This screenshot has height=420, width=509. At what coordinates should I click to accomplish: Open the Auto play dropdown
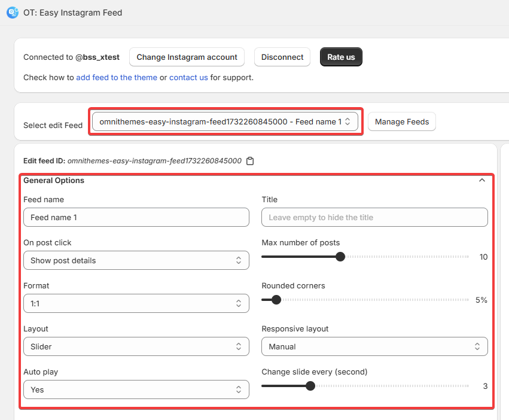click(136, 389)
